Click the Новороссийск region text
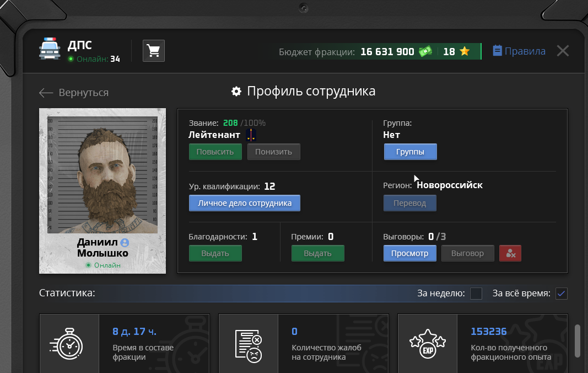The image size is (588, 373). [450, 185]
